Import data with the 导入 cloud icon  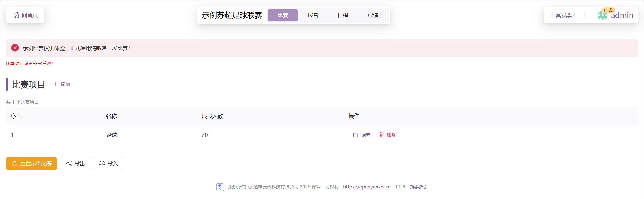click(102, 163)
